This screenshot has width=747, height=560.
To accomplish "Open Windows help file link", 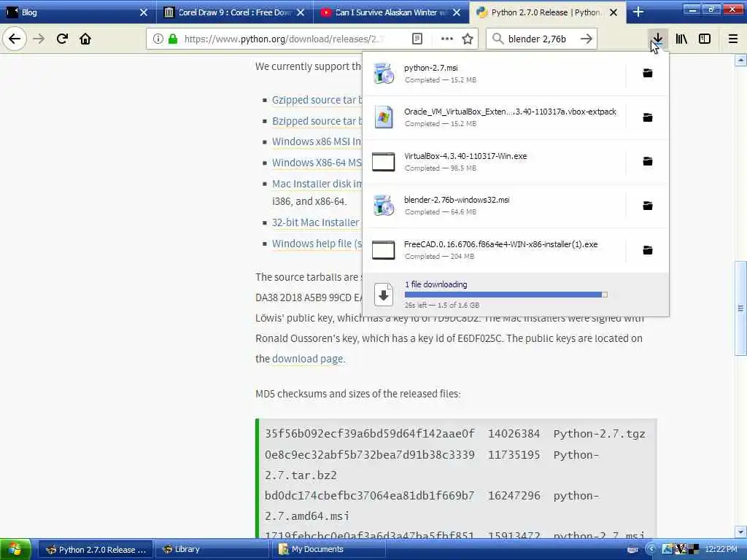I will click(x=317, y=244).
